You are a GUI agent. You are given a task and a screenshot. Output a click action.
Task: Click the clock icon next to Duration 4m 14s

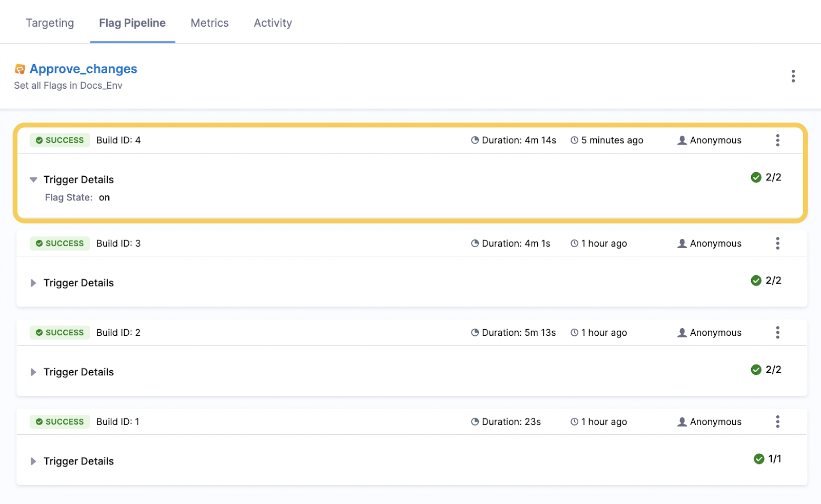475,140
